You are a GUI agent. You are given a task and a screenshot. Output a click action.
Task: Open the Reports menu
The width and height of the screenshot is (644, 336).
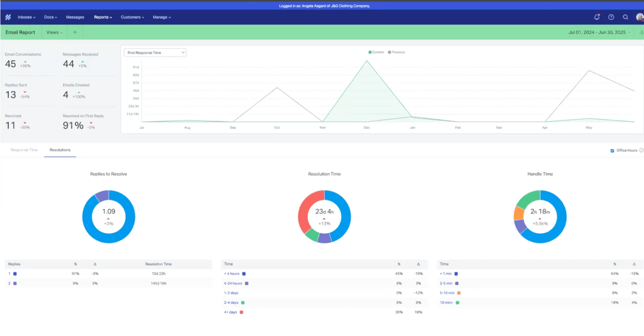click(x=103, y=17)
